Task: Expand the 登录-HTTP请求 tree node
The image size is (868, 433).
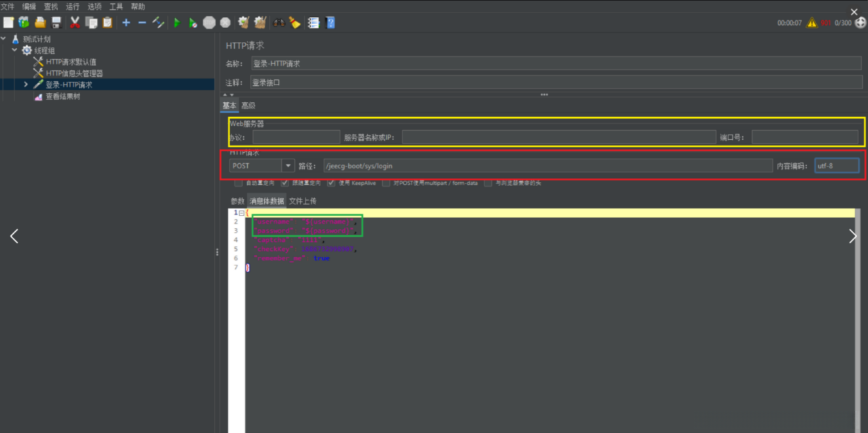Action: [x=26, y=85]
